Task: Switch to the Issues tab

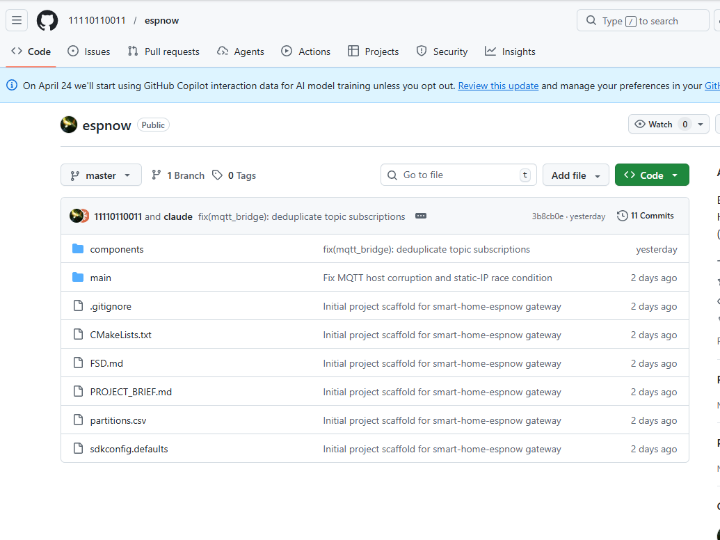Action: pyautogui.click(x=89, y=51)
